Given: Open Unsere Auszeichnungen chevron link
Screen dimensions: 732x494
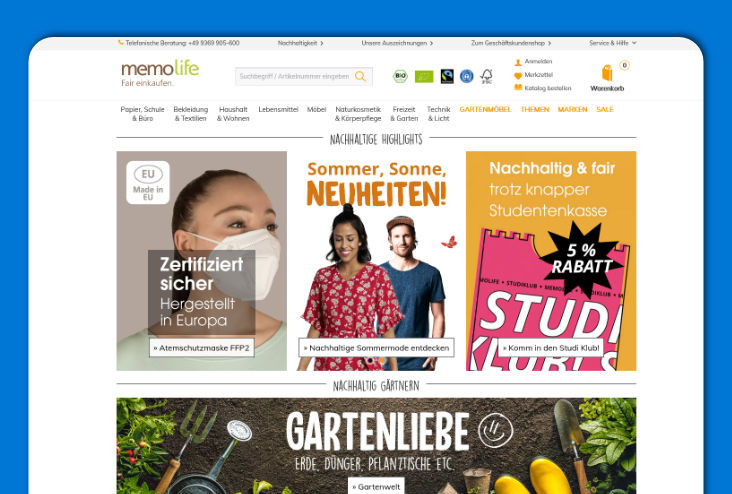Looking at the screenshot, I should [x=397, y=43].
